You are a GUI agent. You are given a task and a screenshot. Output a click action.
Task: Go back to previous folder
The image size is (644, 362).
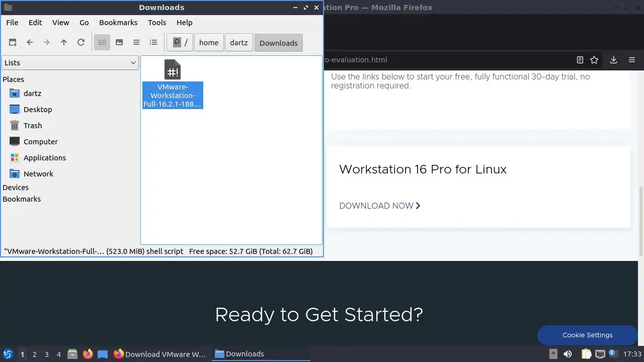(30, 43)
